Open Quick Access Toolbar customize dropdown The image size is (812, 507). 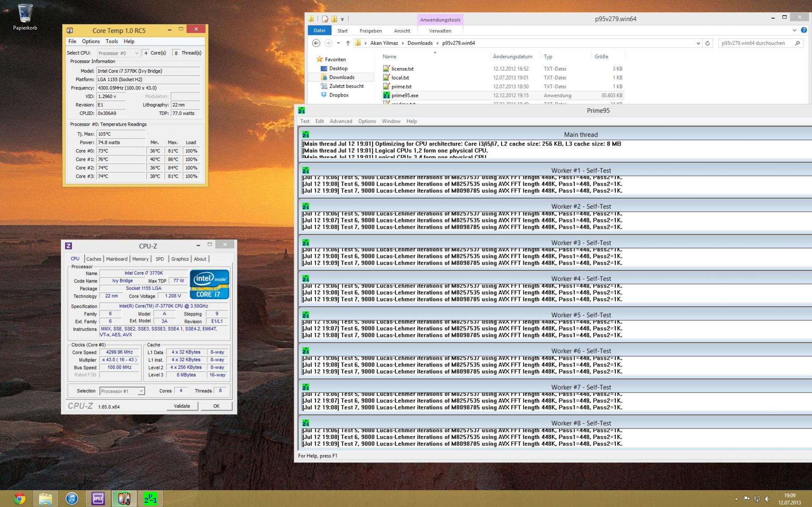click(x=342, y=19)
